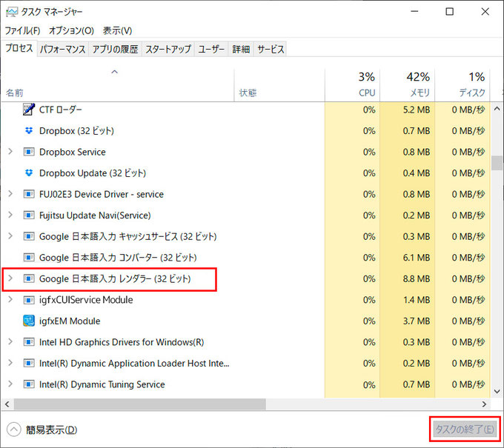Image resolution: width=504 pixels, height=448 pixels.
Task: Collapse to simple view using the round arrow icon
Action: point(14,429)
